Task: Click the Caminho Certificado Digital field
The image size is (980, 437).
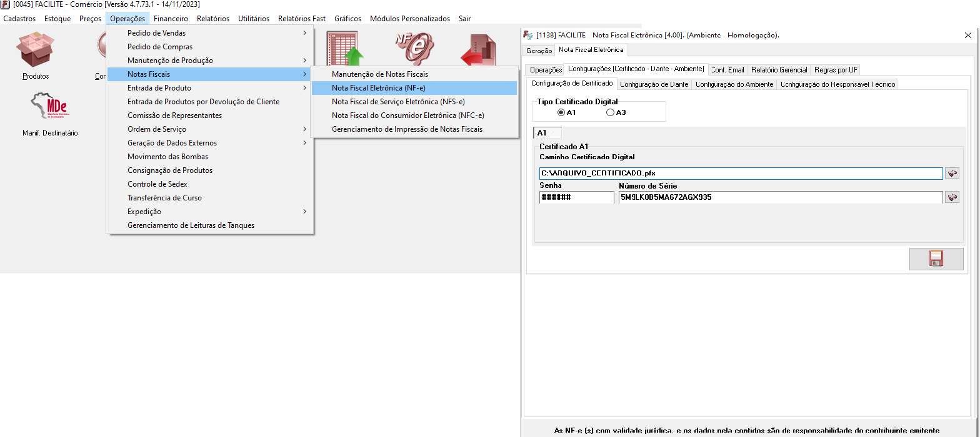Action: [741, 173]
